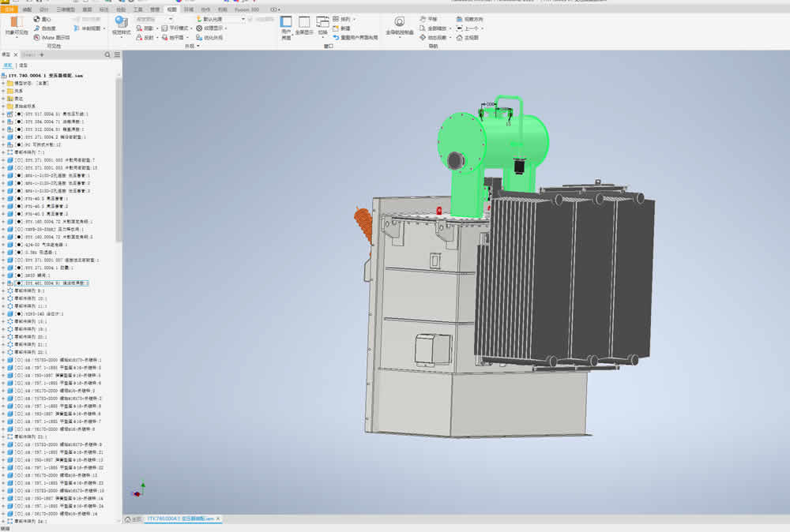Select the Orbit (动态观察) tool
Image resolution: width=790 pixels, height=532 pixels.
433,37
